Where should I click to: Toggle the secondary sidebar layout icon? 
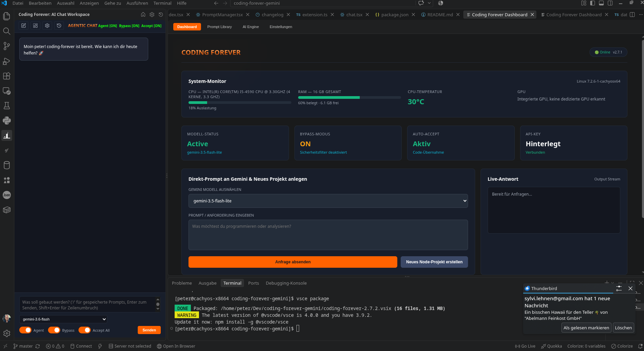[610, 3]
